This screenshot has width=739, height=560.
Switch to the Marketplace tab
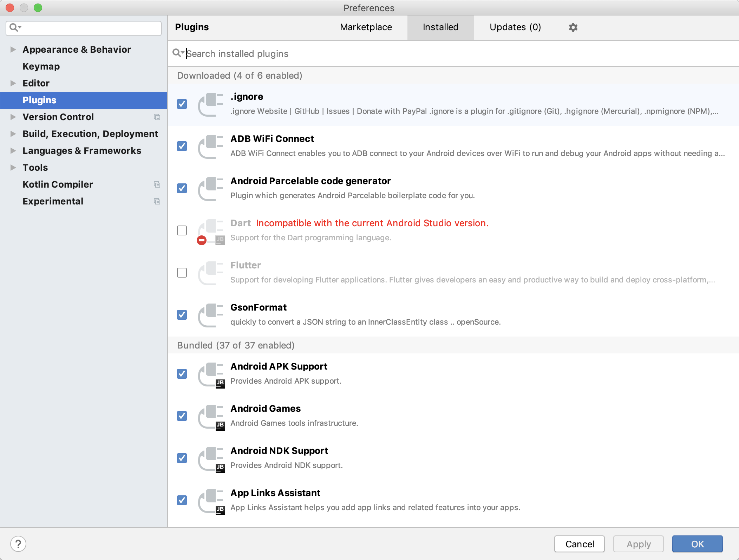(366, 27)
